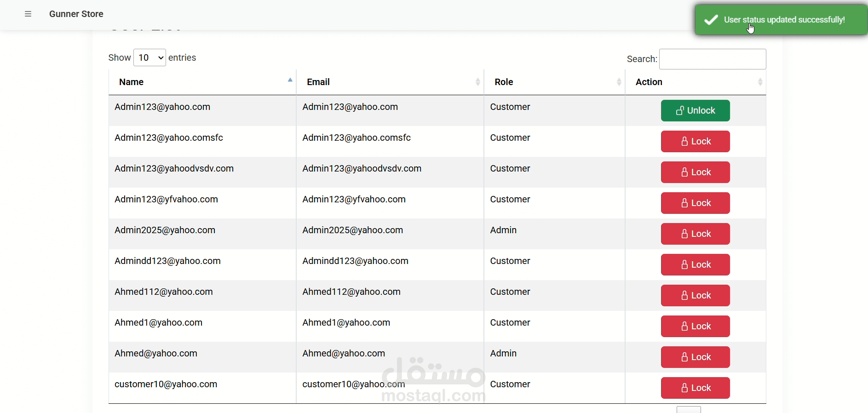
Task: Click the success toast checkmark icon
Action: [x=711, y=20]
